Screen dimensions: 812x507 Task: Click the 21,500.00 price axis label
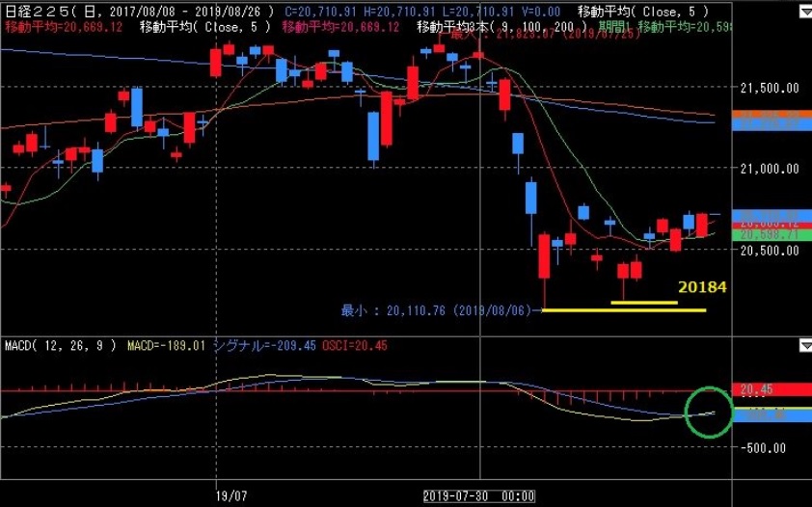[x=770, y=88]
